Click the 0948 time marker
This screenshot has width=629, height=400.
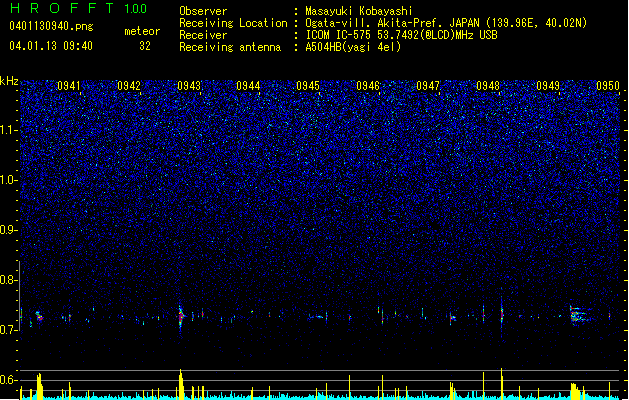coord(488,86)
